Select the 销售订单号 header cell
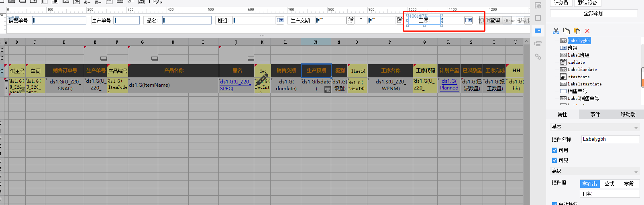This screenshot has width=644, height=205. coord(65,71)
